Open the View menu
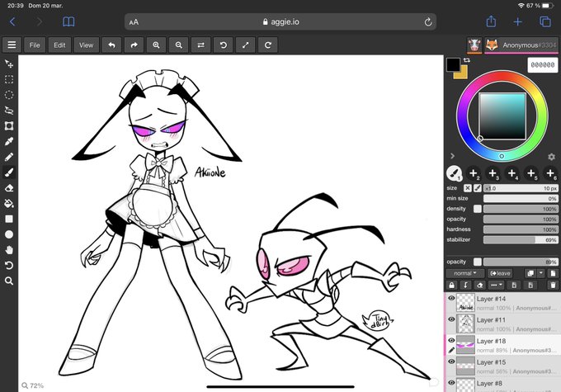561x392 pixels. point(87,45)
